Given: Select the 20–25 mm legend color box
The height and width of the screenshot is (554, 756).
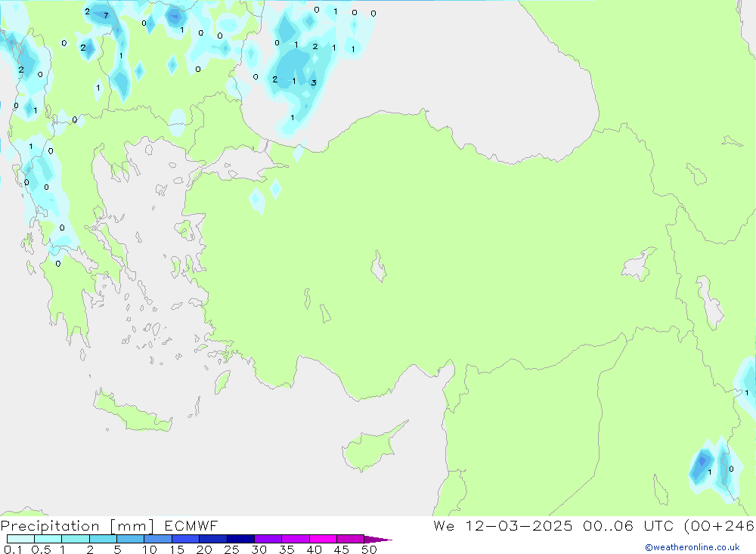Looking at the screenshot, I should (213, 539).
